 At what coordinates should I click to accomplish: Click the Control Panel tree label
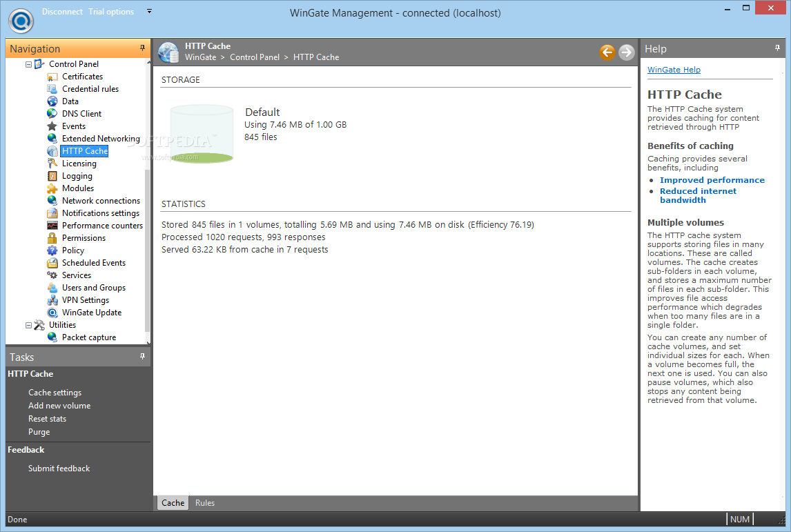point(74,64)
